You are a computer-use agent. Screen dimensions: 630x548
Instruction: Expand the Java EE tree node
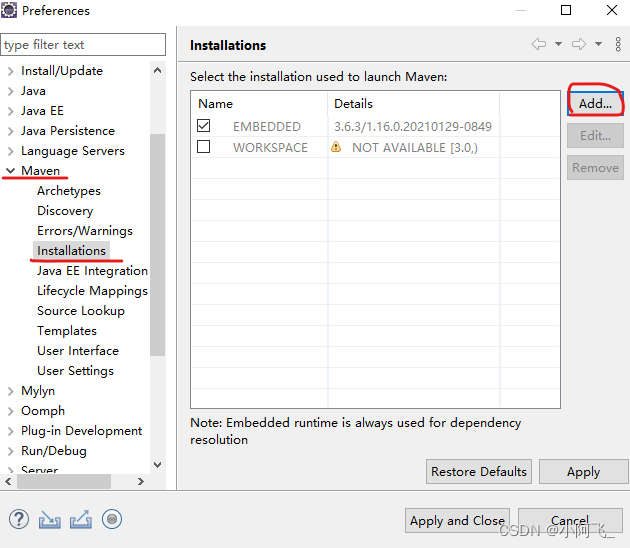point(10,111)
